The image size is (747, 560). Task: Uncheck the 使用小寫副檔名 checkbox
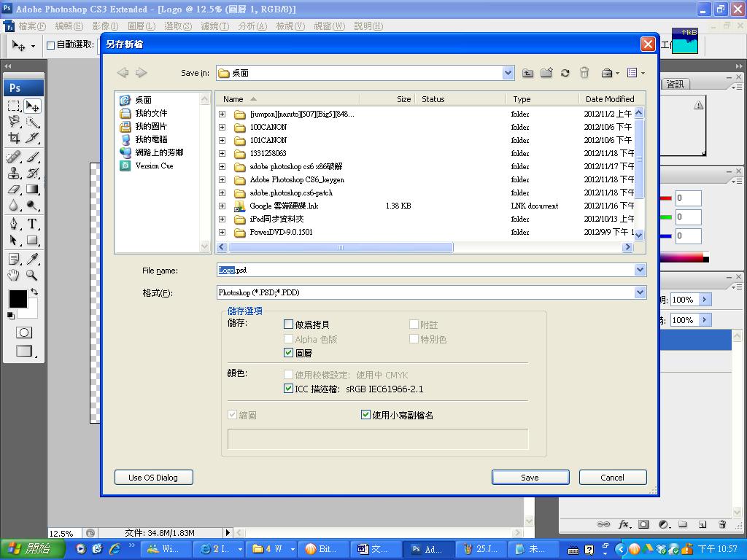click(x=365, y=415)
